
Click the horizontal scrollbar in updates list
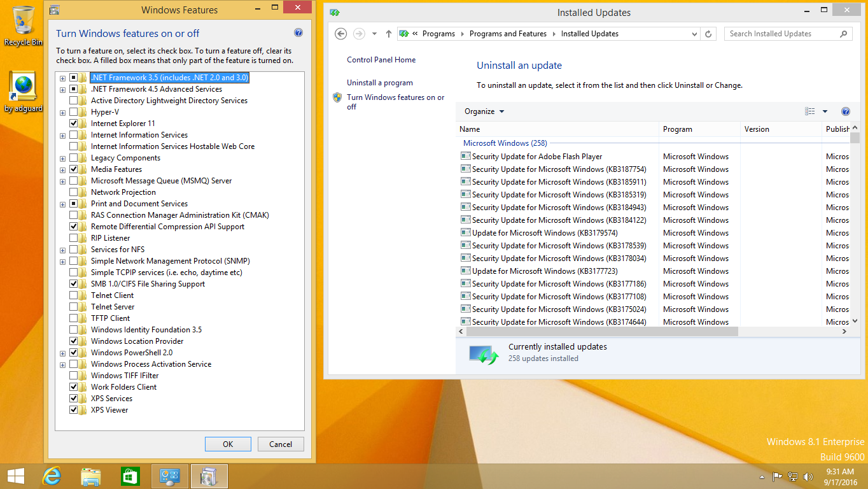(x=602, y=331)
